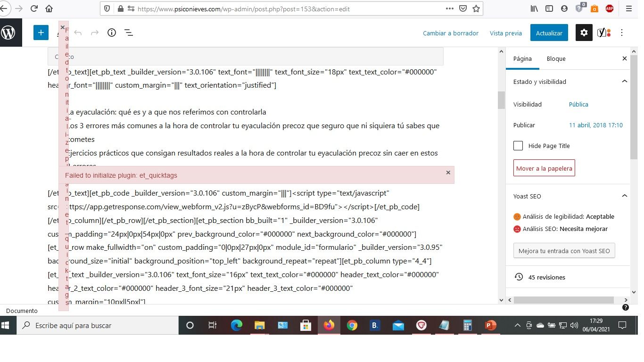This screenshot has height=362, width=644.
Task: Change visibility from Pública
Action: click(x=578, y=104)
